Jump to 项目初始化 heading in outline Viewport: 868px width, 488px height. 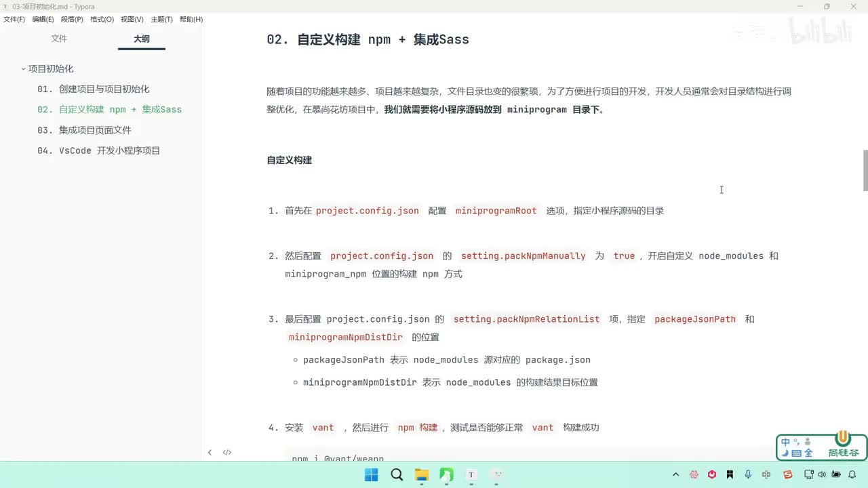51,68
